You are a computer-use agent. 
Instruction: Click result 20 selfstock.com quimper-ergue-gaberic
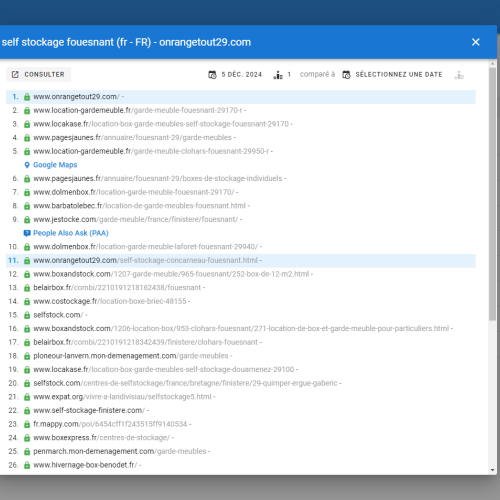(x=185, y=383)
